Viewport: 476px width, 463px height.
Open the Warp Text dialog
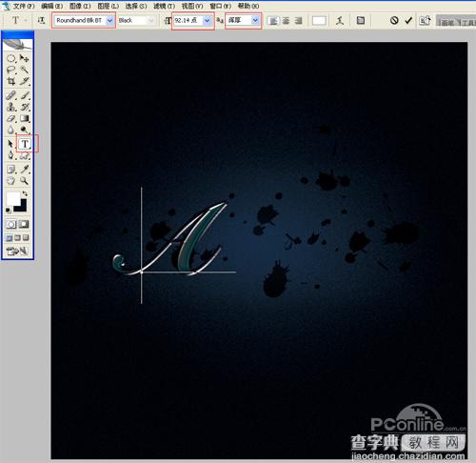[340, 21]
